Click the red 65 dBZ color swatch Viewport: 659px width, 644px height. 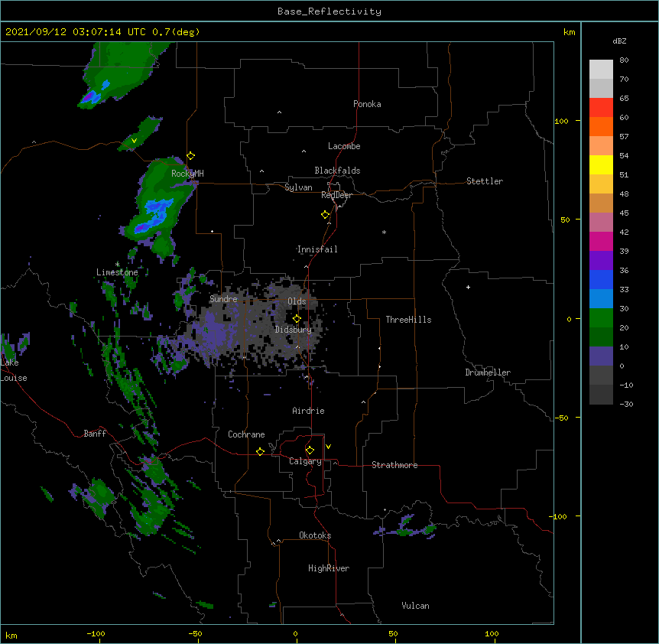(601, 108)
